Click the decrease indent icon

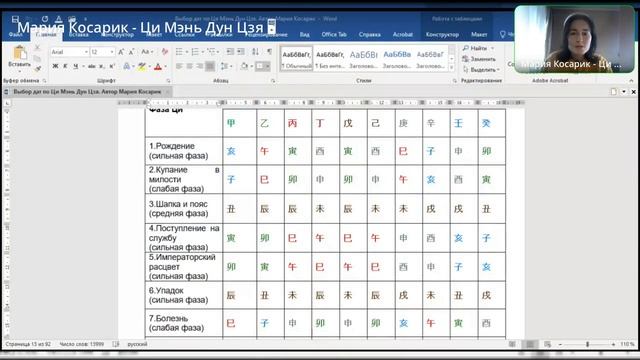(x=230, y=52)
